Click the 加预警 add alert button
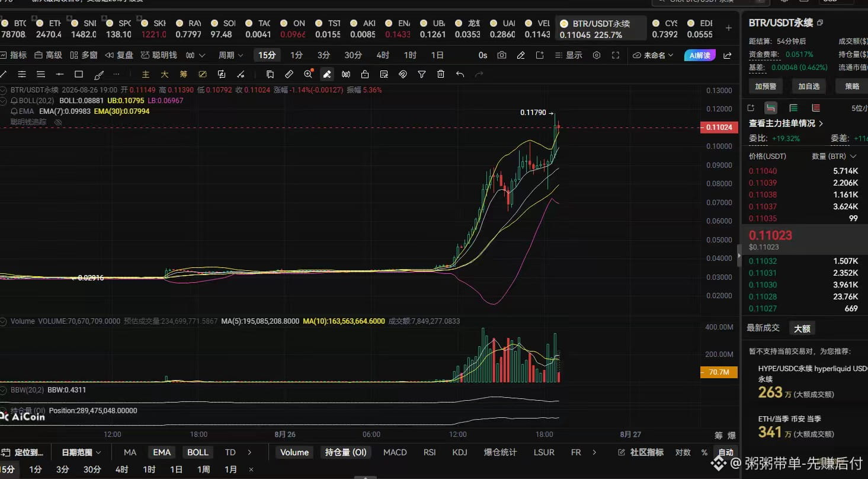The width and height of the screenshot is (868, 479). 766,86
